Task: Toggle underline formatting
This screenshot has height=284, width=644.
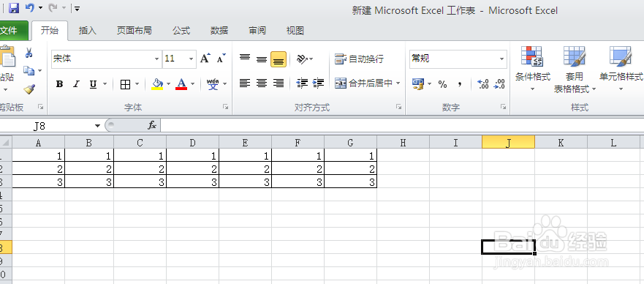Action: pos(94,84)
